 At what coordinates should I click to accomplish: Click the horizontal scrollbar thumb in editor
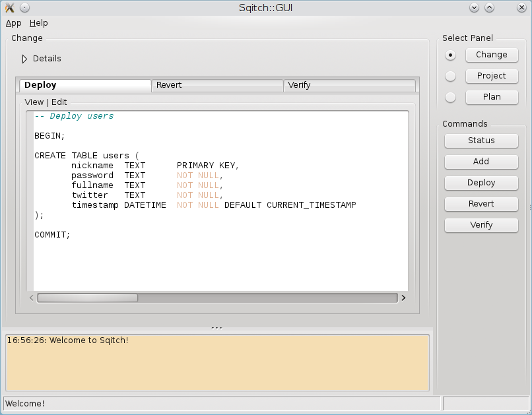click(87, 298)
